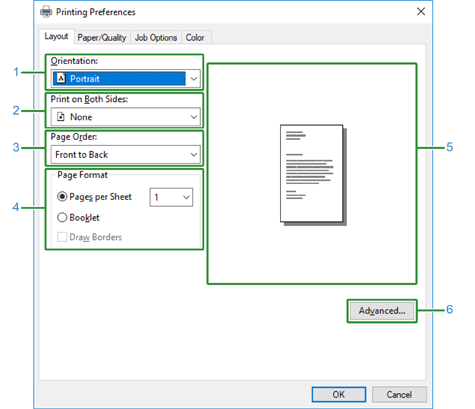Open the Page Order dropdown
The height and width of the screenshot is (409, 475).
click(126, 154)
